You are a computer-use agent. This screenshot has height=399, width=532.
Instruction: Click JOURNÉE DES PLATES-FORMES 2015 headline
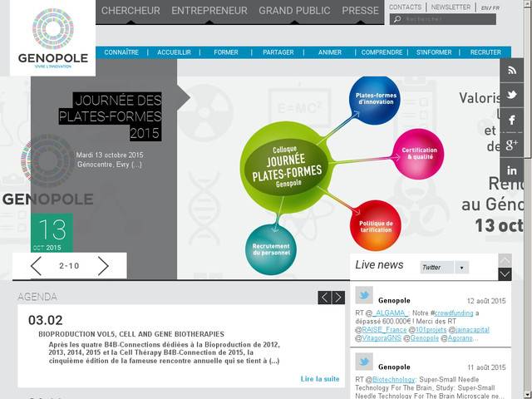pos(111,116)
